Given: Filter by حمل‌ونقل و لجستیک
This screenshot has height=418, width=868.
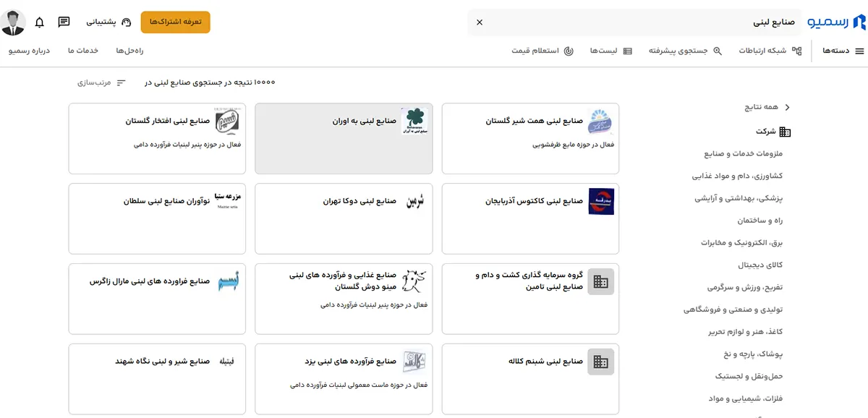Looking at the screenshot, I should point(749,377).
